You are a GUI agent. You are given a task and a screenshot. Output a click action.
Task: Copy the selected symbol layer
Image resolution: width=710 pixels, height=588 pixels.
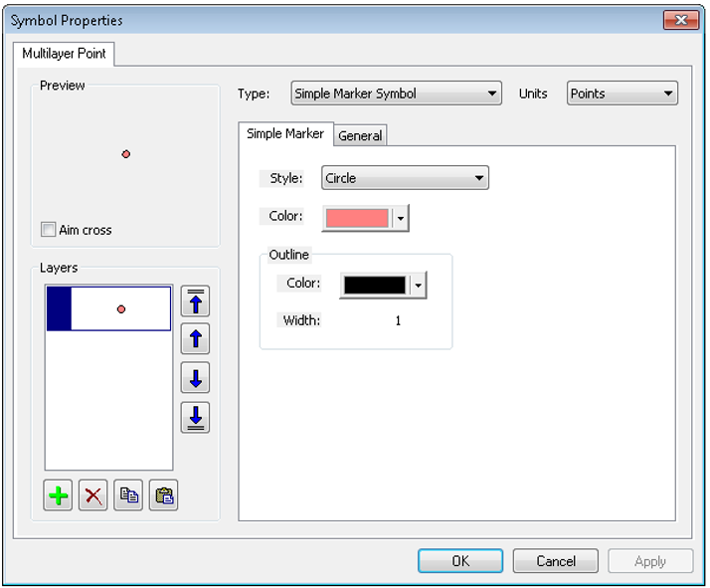(128, 495)
